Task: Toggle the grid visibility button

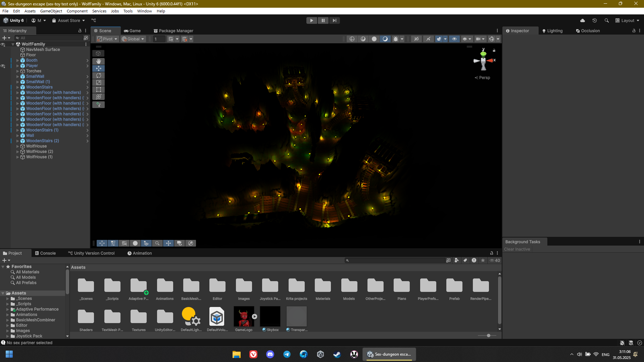Action: [x=171, y=39]
